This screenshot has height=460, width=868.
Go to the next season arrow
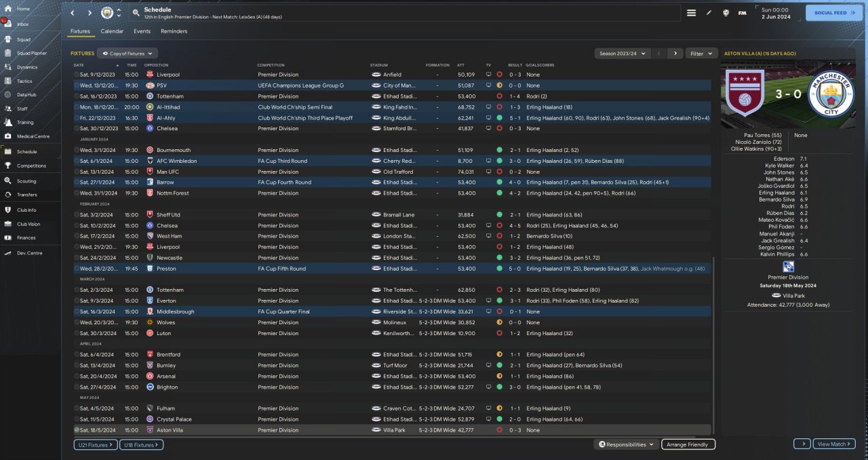(675, 53)
